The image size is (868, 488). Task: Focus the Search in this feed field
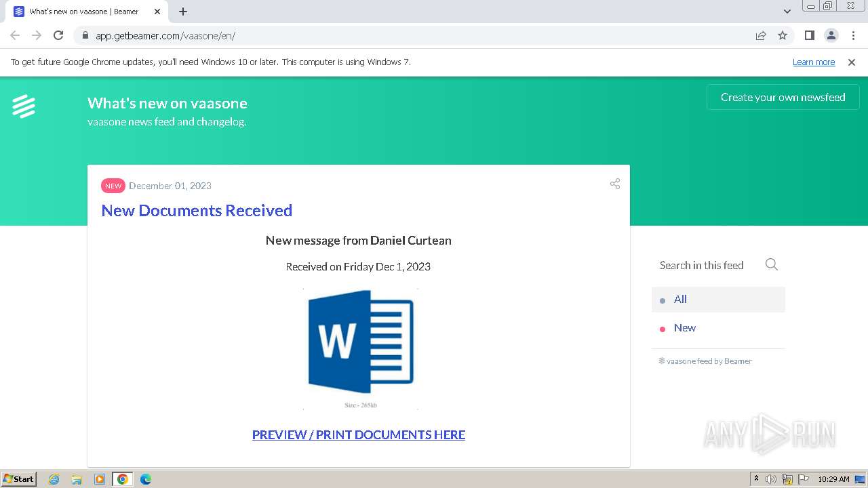pyautogui.click(x=702, y=265)
